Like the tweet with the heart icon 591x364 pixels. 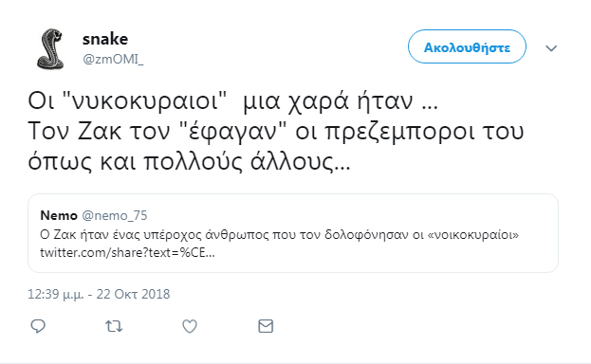[190, 326]
